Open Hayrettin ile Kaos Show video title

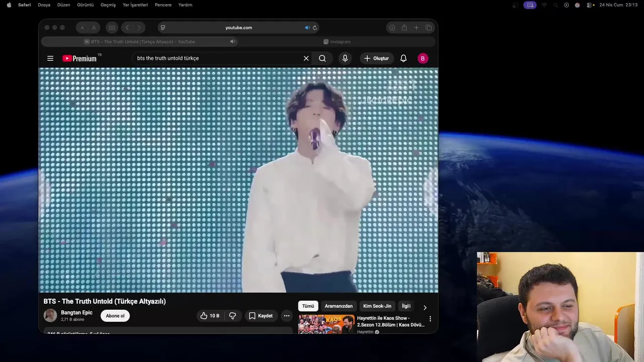pos(391,321)
